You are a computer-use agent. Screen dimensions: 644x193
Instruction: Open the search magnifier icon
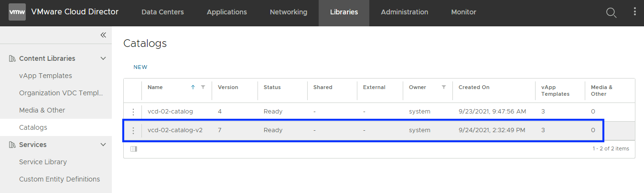point(611,12)
